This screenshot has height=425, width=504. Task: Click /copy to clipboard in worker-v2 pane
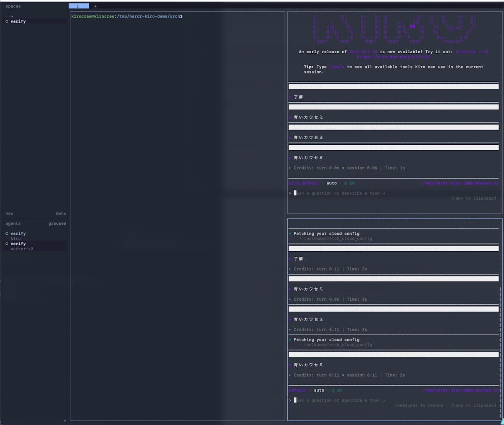pos(473,198)
